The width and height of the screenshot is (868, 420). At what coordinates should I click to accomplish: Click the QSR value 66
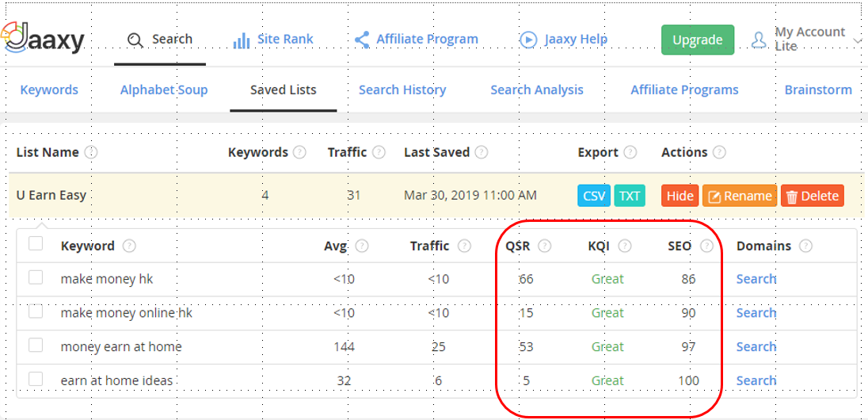527,279
